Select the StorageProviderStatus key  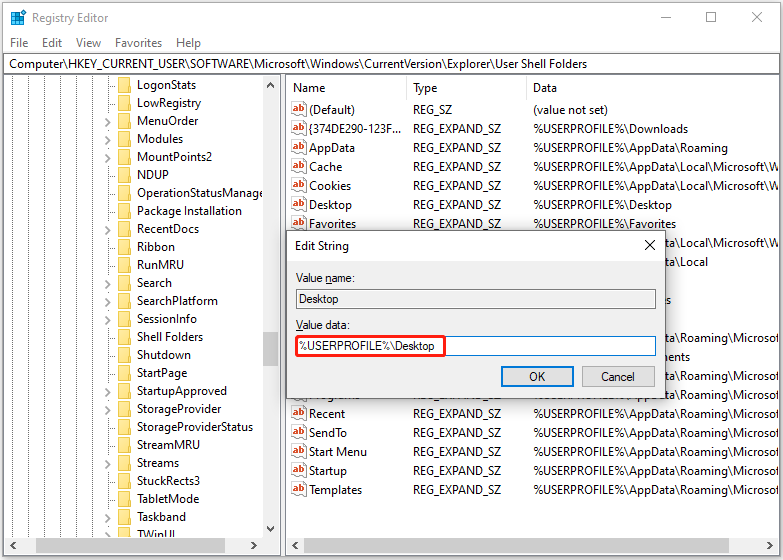pos(195,427)
